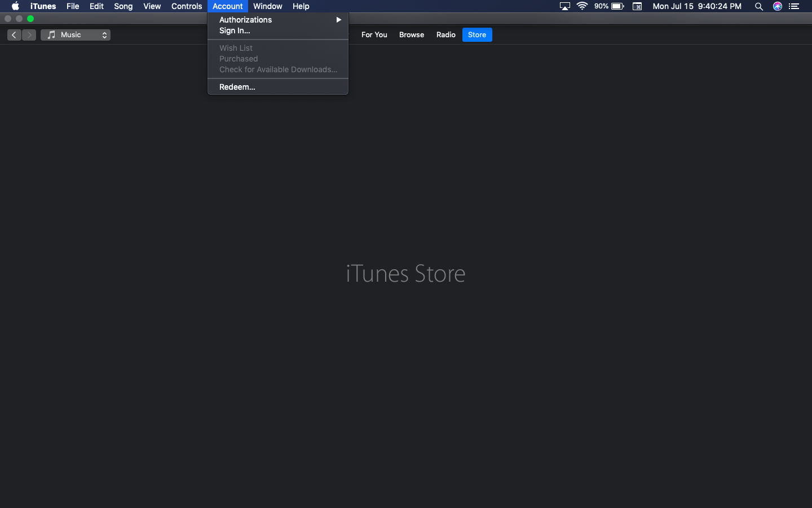The image size is (812, 508).
Task: Click the battery status icon
Action: click(618, 6)
